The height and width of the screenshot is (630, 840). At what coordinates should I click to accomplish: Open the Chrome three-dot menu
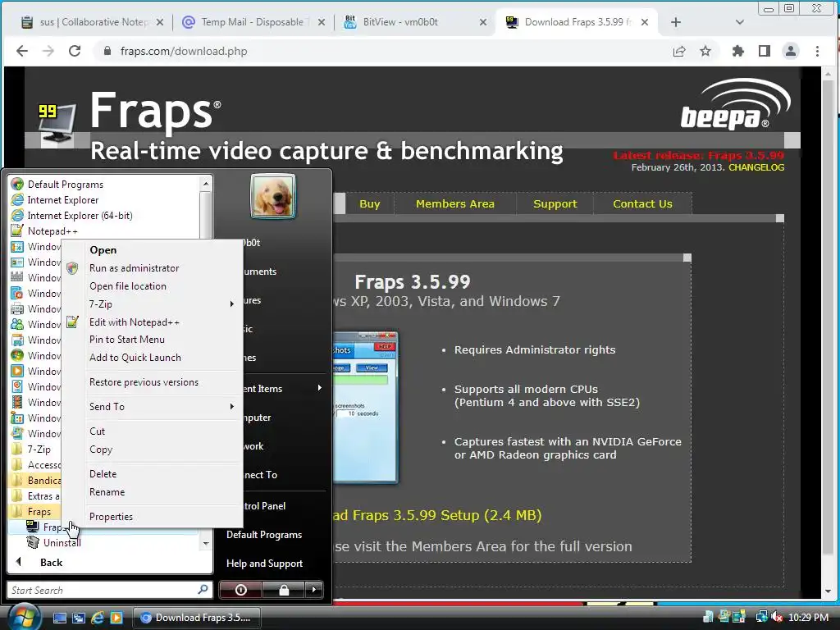click(x=817, y=51)
